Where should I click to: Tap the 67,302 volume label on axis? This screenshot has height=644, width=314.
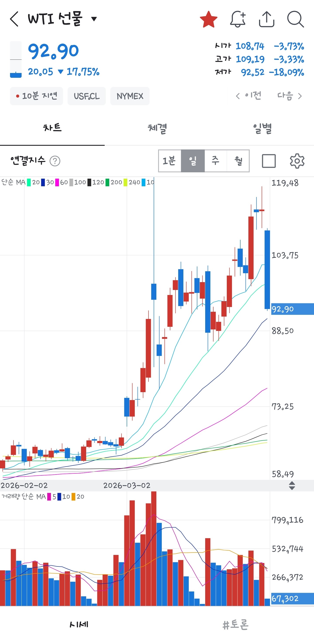pos(292,598)
